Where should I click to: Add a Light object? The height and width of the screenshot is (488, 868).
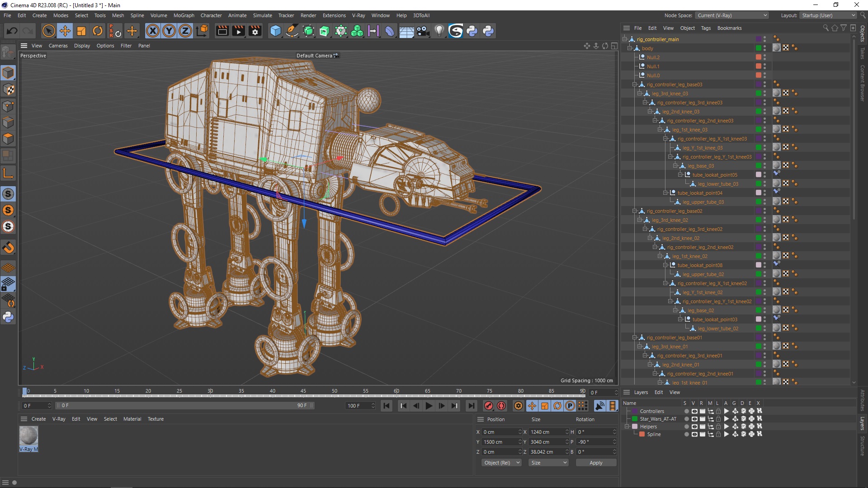(439, 31)
